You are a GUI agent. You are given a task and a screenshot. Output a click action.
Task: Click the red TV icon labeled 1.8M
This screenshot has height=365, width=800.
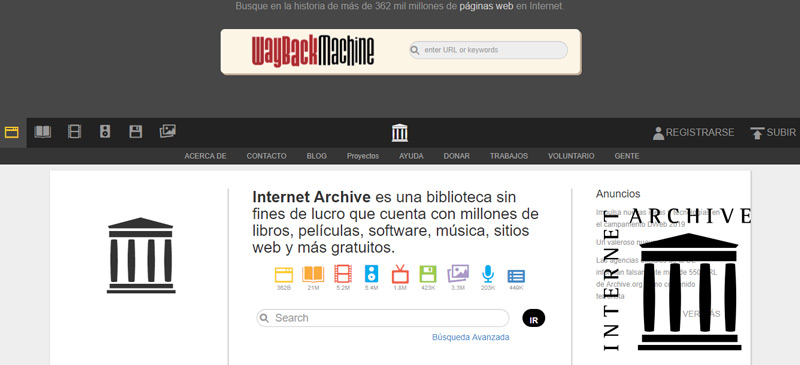pos(400,274)
